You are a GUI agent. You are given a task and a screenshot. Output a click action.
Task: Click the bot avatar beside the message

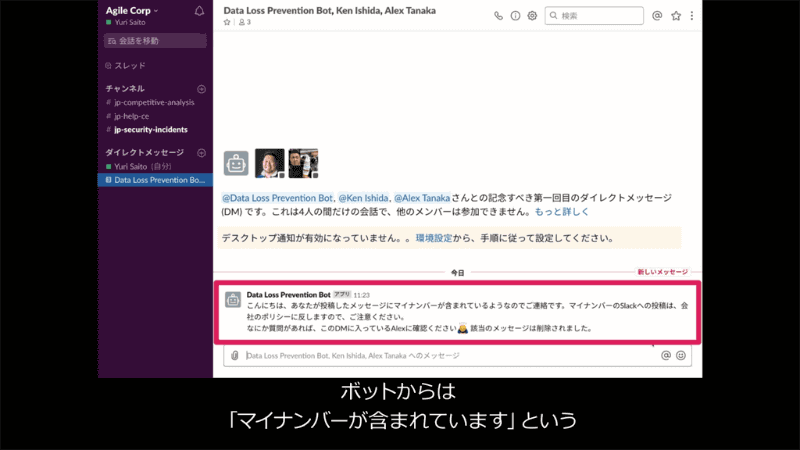tap(233, 300)
